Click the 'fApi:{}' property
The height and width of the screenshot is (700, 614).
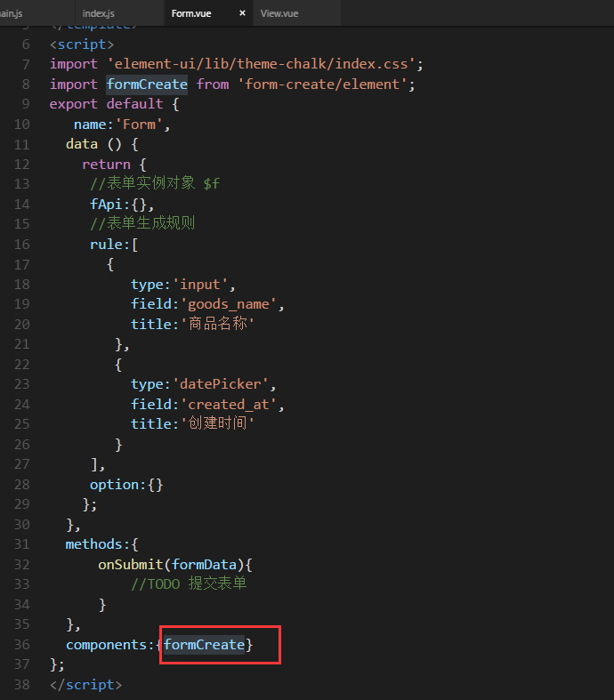[x=117, y=205]
